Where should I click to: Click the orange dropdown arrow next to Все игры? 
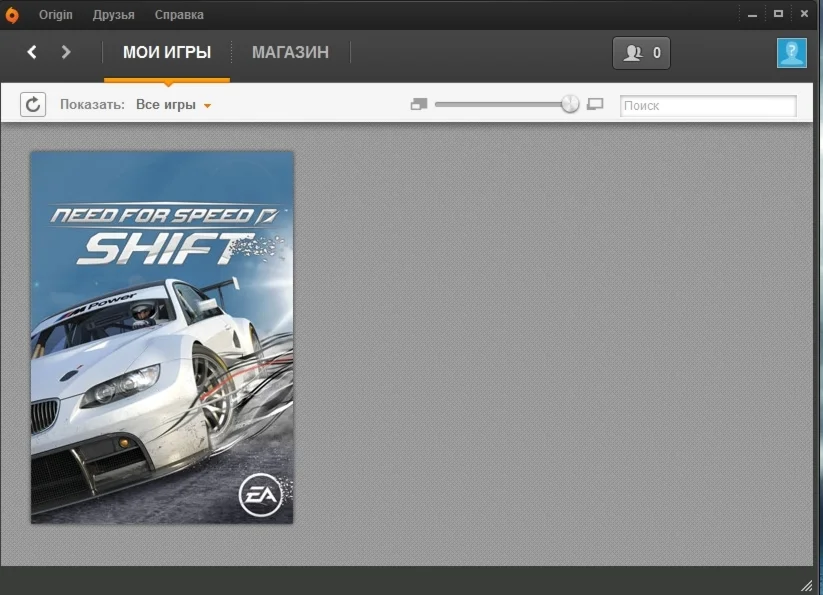(208, 104)
